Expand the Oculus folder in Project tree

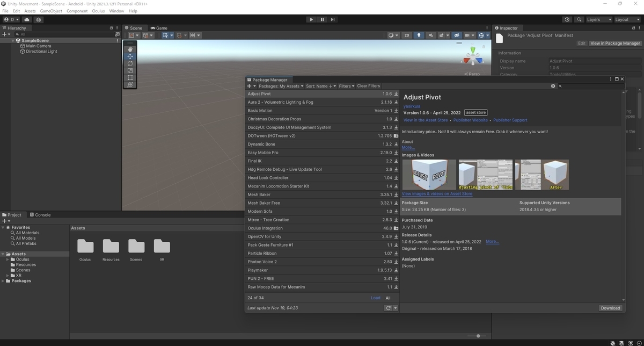click(8, 259)
